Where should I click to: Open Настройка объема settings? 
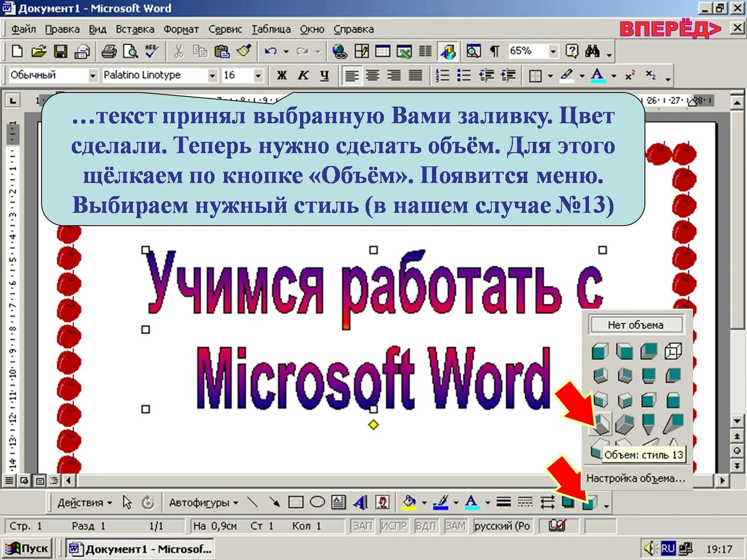coord(636,479)
